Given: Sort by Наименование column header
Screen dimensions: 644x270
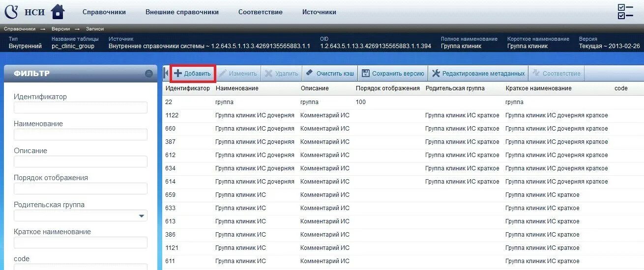Looking at the screenshot, I should (x=237, y=88).
